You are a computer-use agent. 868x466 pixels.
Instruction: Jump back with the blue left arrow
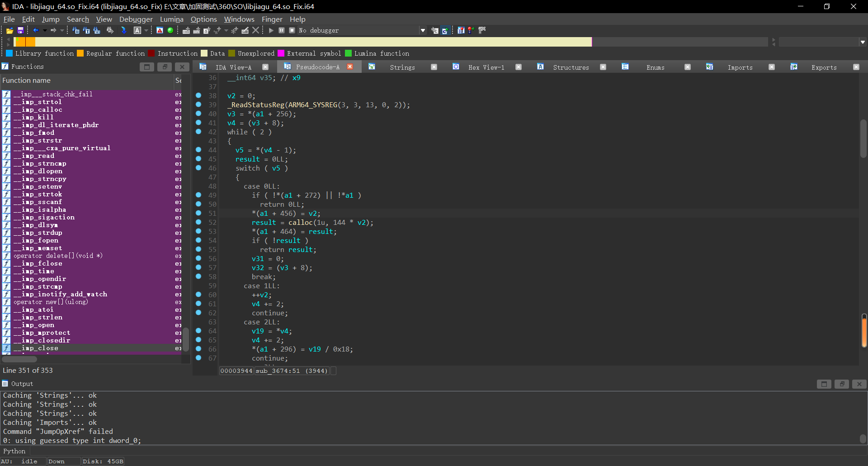coord(36,30)
